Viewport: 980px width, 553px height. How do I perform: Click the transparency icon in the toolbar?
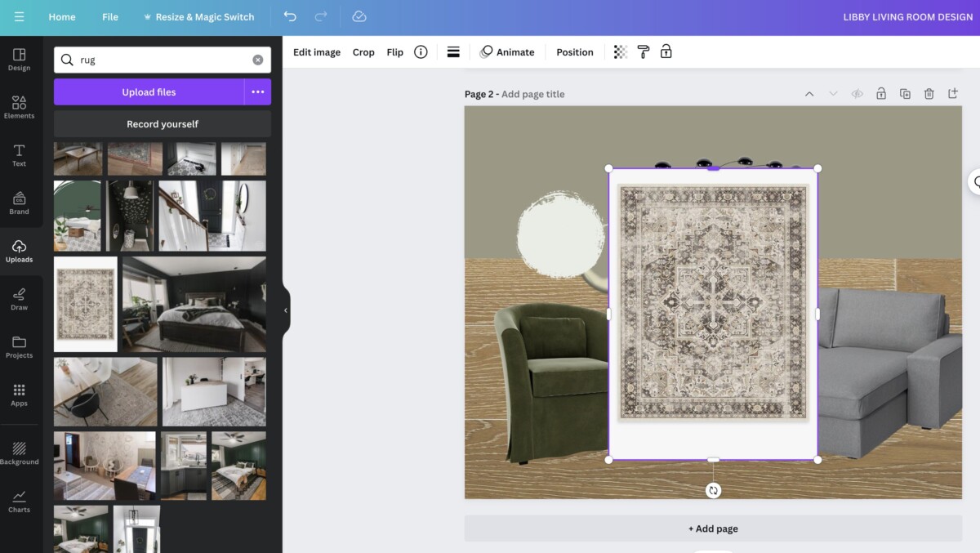(x=619, y=51)
